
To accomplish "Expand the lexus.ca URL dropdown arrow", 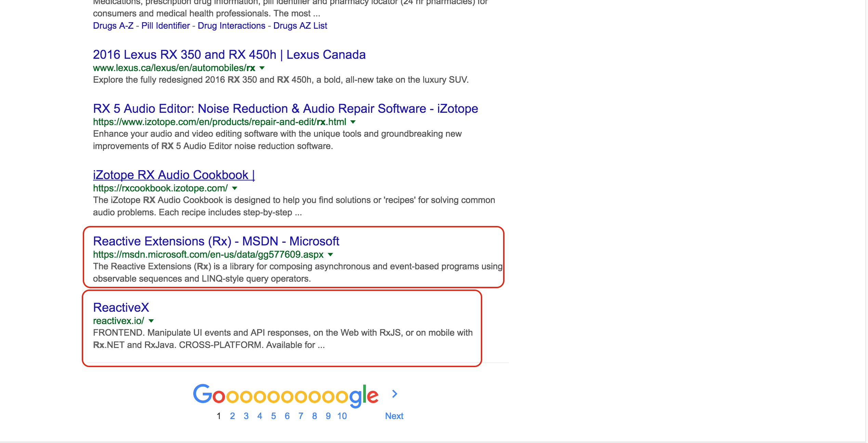I will coord(262,68).
